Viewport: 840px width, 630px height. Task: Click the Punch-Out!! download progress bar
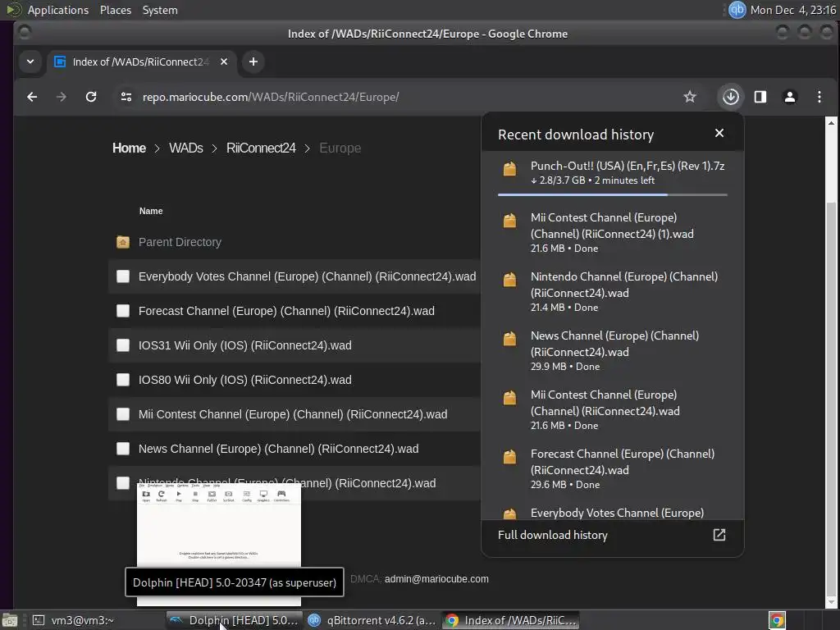click(x=612, y=194)
